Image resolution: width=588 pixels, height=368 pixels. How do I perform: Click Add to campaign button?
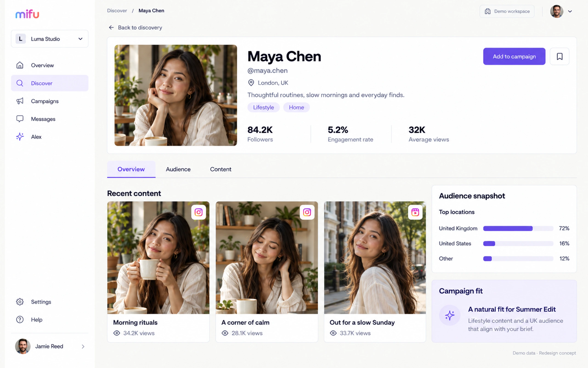click(514, 57)
